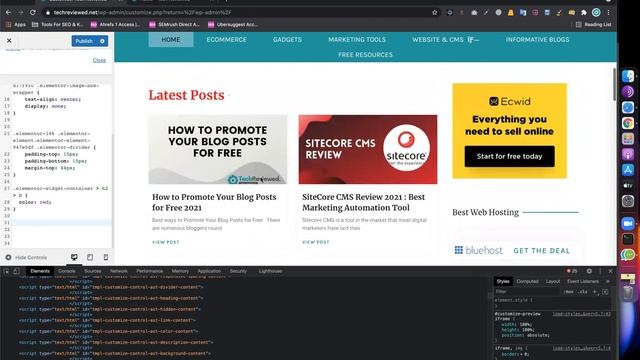Bookmark this page with star icon

(434, 13)
